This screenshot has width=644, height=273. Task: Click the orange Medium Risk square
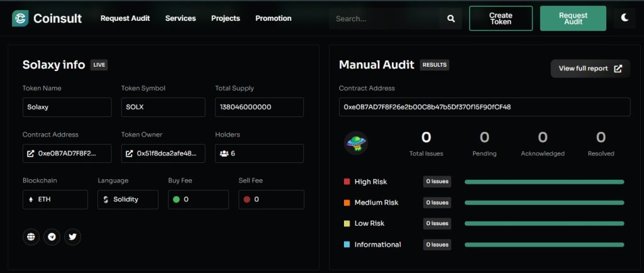click(347, 203)
